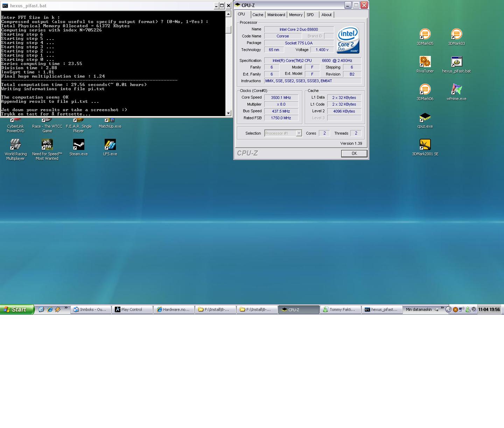Click the Name field Intel Core 2 Duo E6600
The width and height of the screenshot is (504, 428).
299,29
